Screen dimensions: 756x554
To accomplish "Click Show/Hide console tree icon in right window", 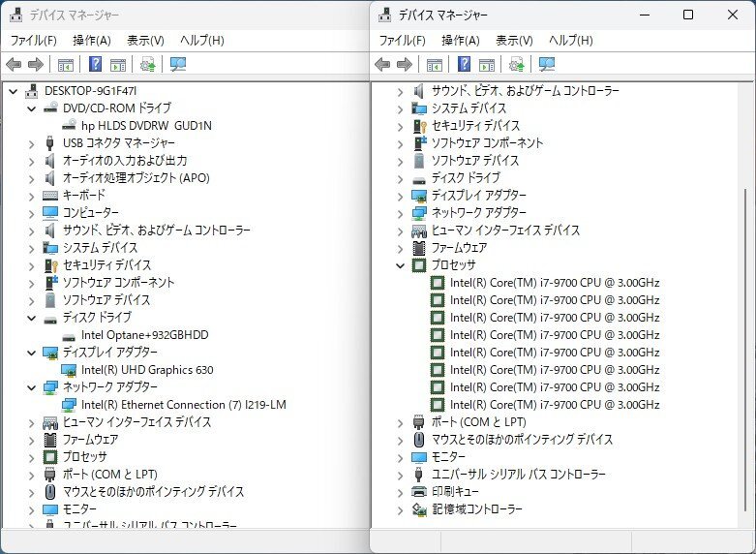I will point(434,64).
